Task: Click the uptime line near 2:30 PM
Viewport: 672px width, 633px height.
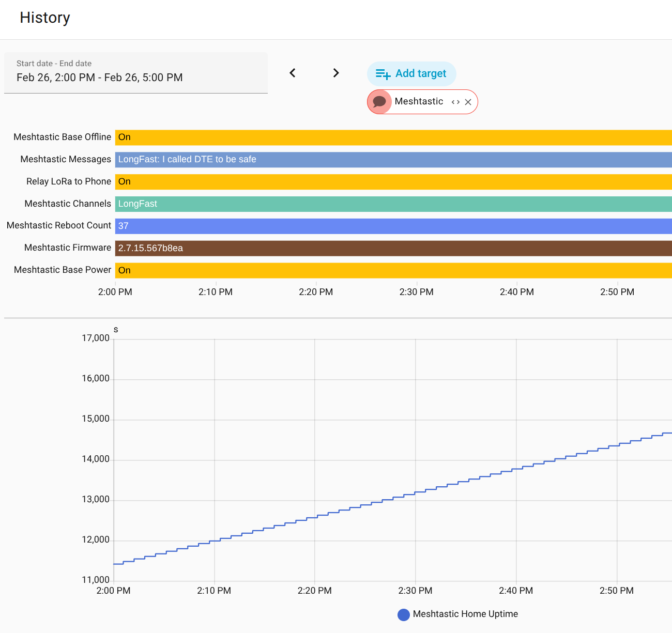Action: point(416,492)
